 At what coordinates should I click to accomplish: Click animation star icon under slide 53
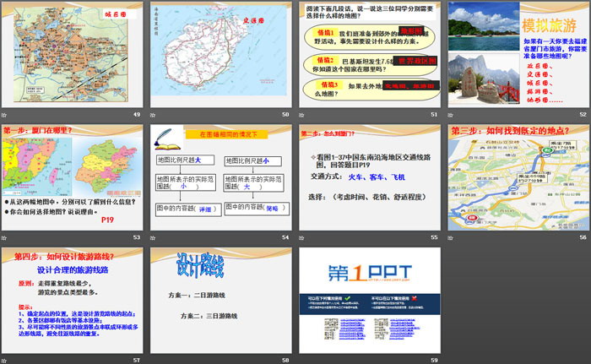[x=4, y=238]
